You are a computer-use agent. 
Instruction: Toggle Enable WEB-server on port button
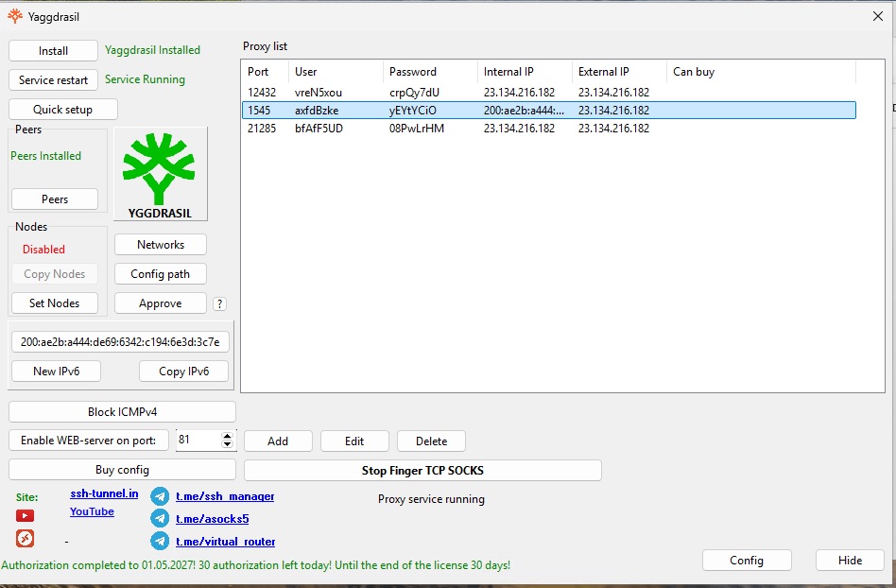coord(89,441)
